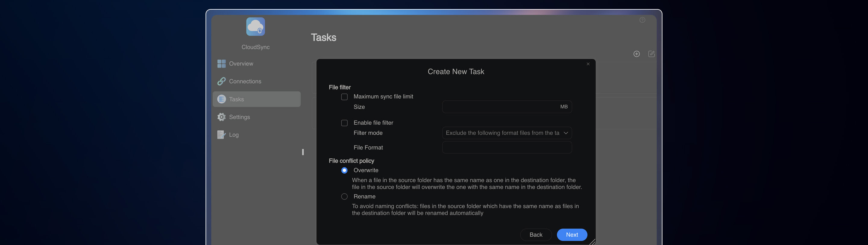Open the Settings gear icon
Viewport: 868px width, 245px height.
(x=222, y=117)
